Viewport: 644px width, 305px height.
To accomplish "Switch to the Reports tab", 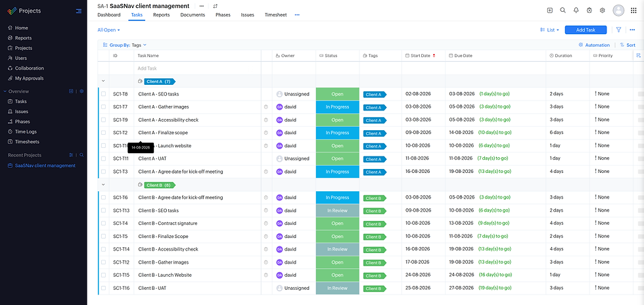I will (162, 15).
